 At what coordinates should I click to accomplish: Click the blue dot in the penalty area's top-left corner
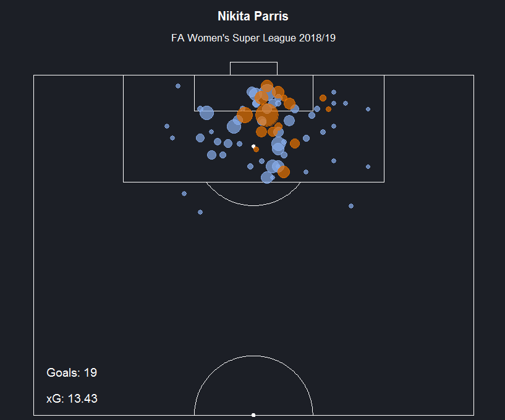(178, 86)
